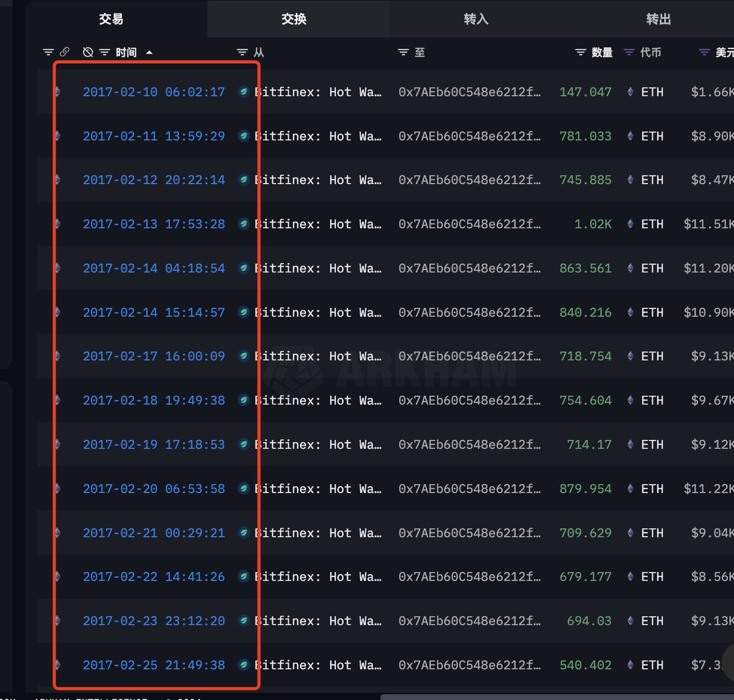Click the ETH token icon in 540.402 row
The image size is (734, 700).
point(630,665)
